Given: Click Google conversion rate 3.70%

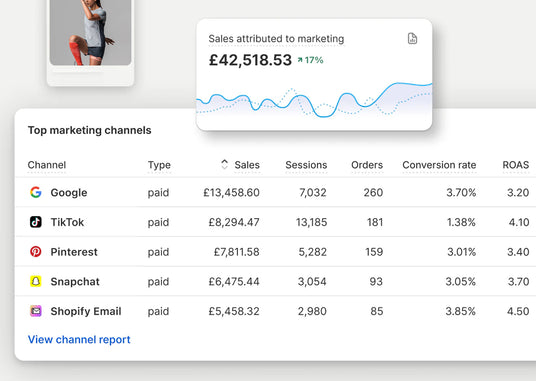Looking at the screenshot, I should pyautogui.click(x=461, y=193).
